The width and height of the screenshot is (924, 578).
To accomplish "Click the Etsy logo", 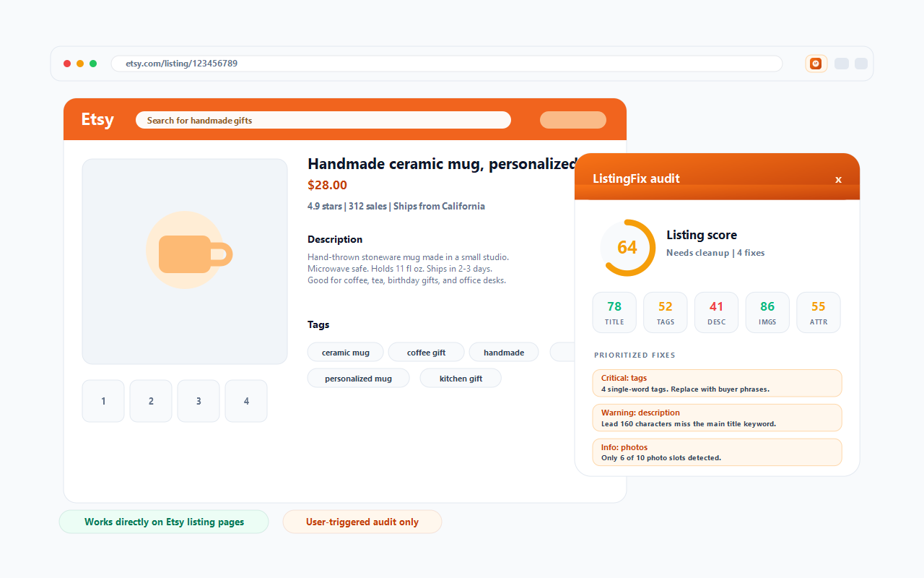I will (97, 119).
